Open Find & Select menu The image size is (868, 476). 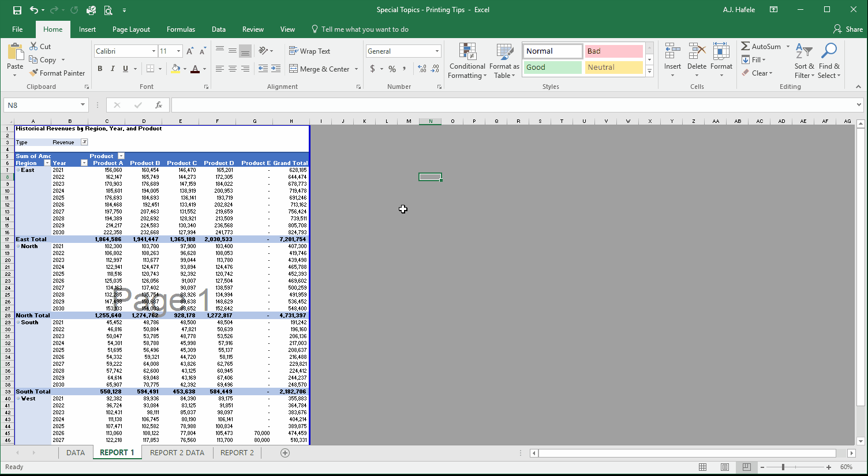[x=829, y=61]
